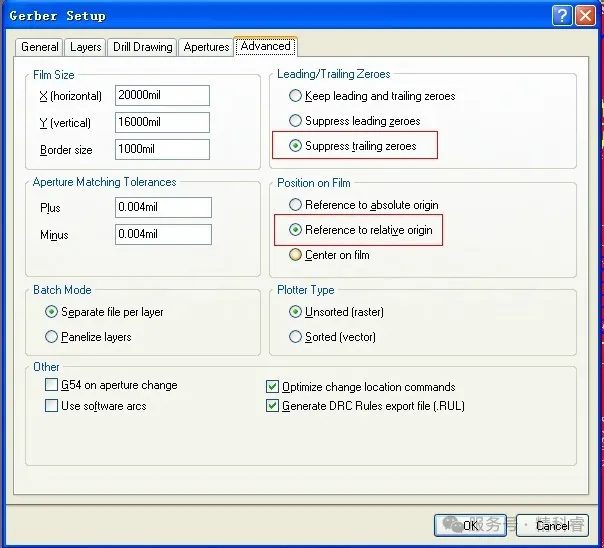Enable Use software arcs checkbox
Image resolution: width=604 pixels, height=548 pixels.
point(52,406)
